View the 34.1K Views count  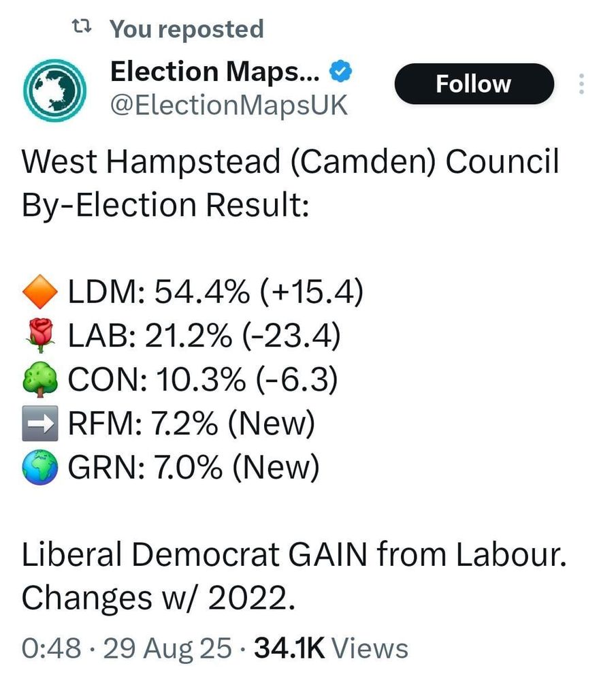click(331, 648)
